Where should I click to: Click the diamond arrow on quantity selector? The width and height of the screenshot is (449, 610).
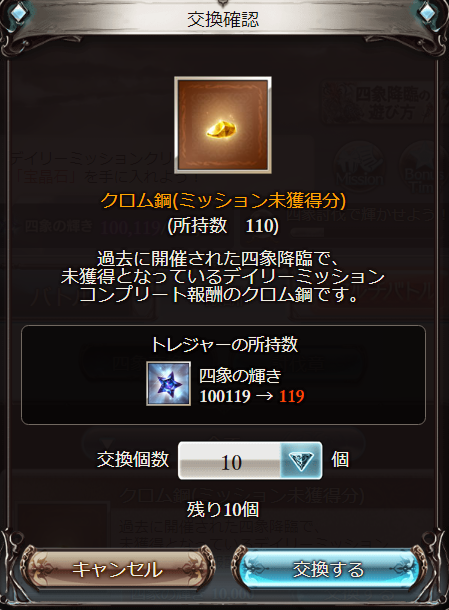coord(301,461)
